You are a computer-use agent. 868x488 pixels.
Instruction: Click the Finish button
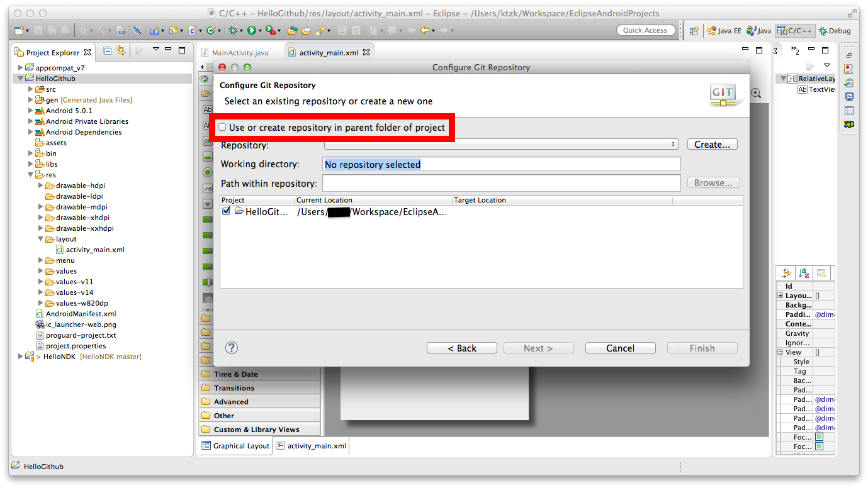click(x=702, y=348)
